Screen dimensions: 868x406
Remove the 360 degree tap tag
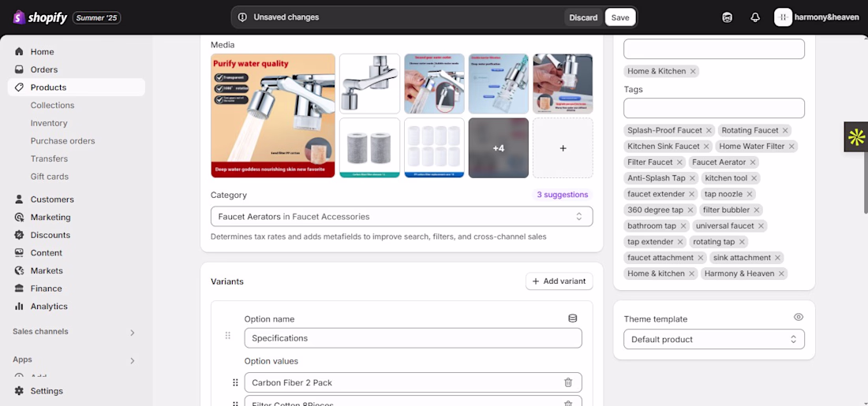(x=690, y=210)
